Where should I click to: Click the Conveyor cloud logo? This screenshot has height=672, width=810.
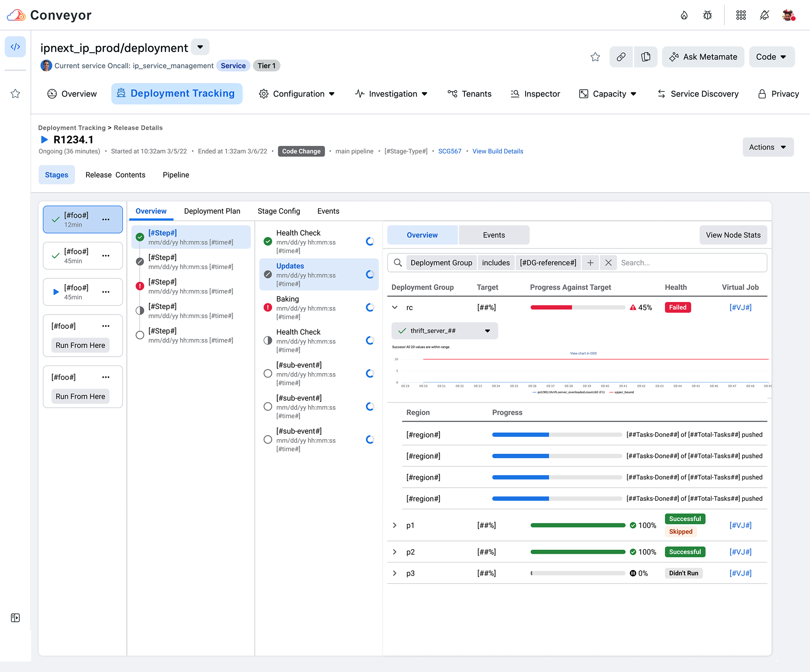pyautogui.click(x=16, y=15)
